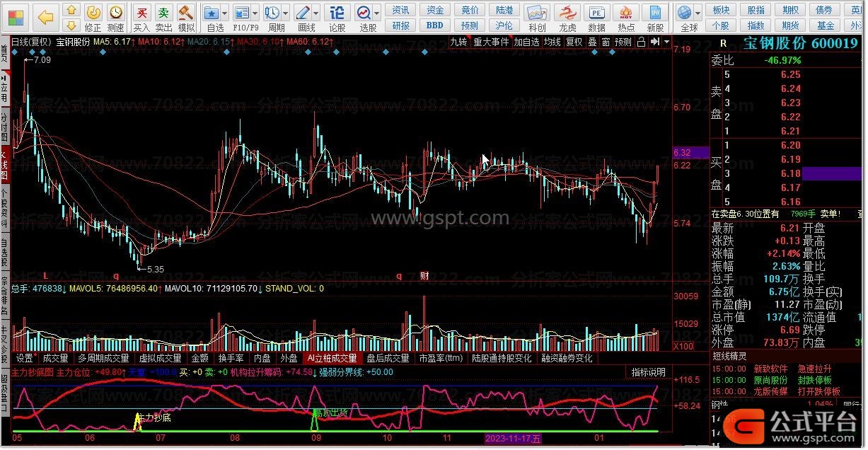868x450 pixels.
Task: Select the AI立桩成交量 tab
Action: coord(332,358)
